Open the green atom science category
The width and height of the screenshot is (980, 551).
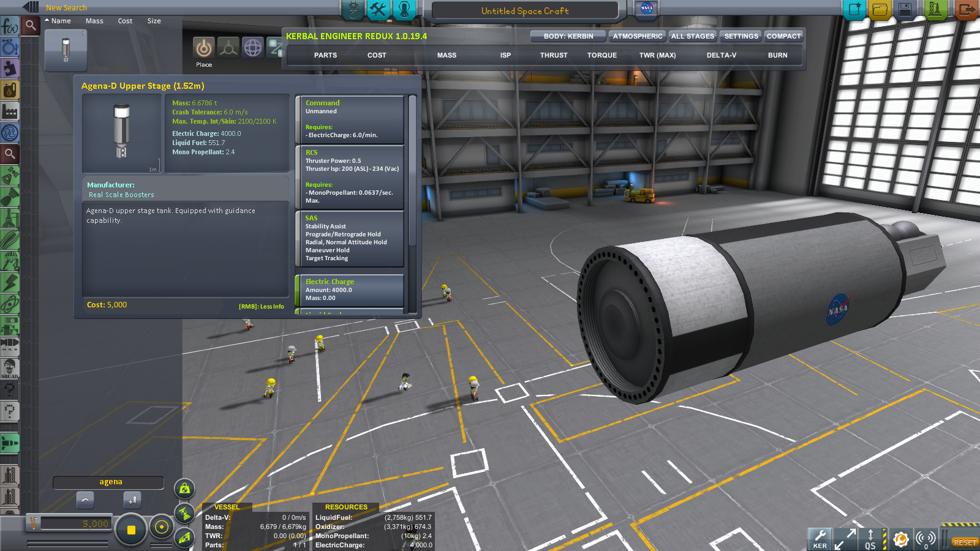10,304
